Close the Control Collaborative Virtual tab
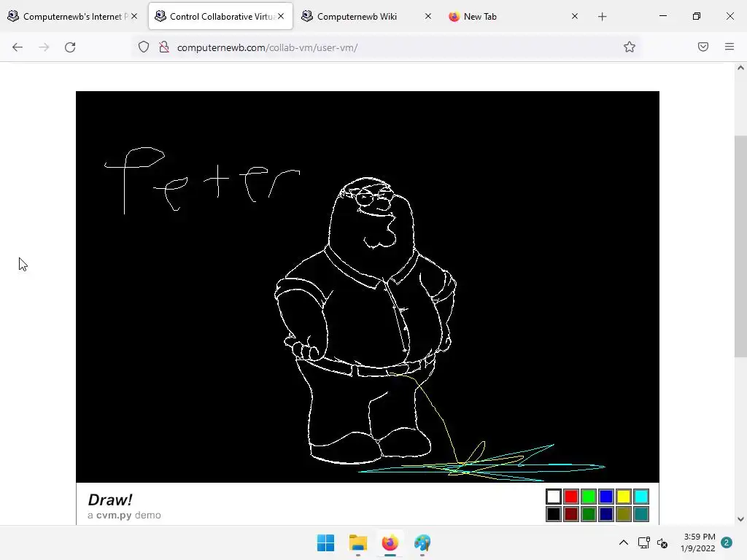 pos(281,16)
